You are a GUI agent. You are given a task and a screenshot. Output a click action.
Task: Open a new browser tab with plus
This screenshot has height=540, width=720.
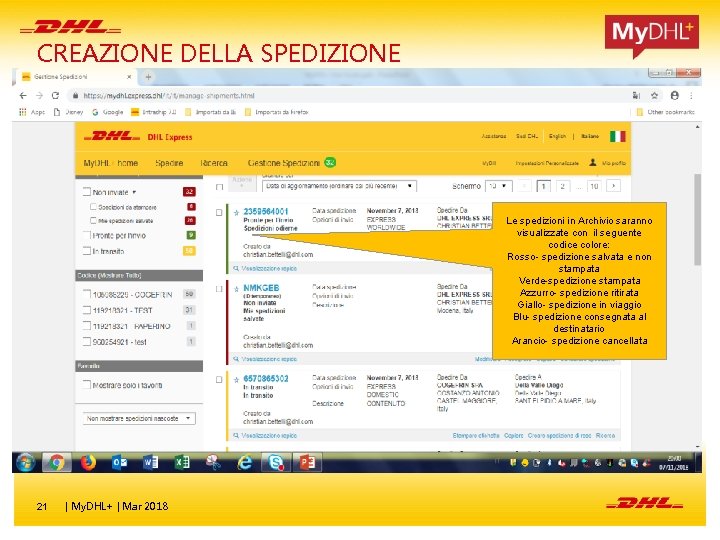(148, 77)
